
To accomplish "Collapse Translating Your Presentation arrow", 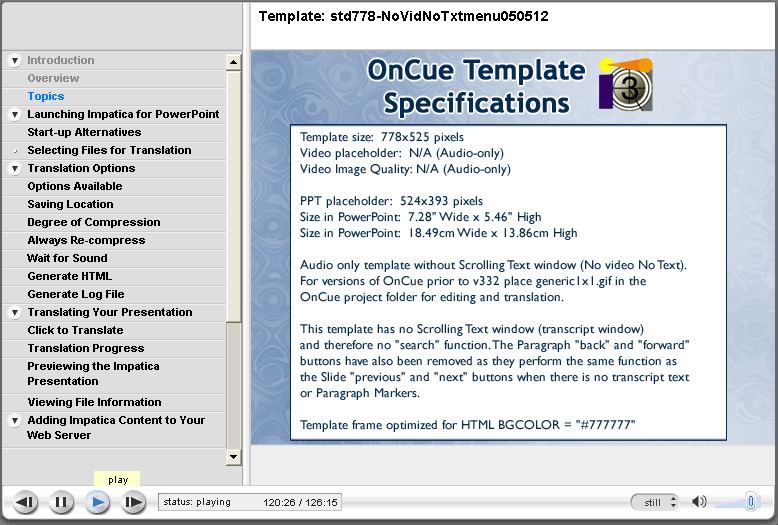I will (x=15, y=313).
